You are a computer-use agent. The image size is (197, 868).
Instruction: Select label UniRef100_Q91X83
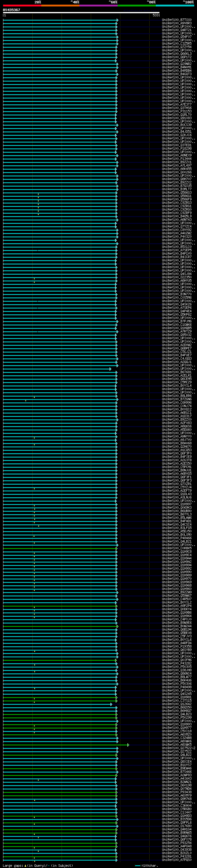[177, 118]
